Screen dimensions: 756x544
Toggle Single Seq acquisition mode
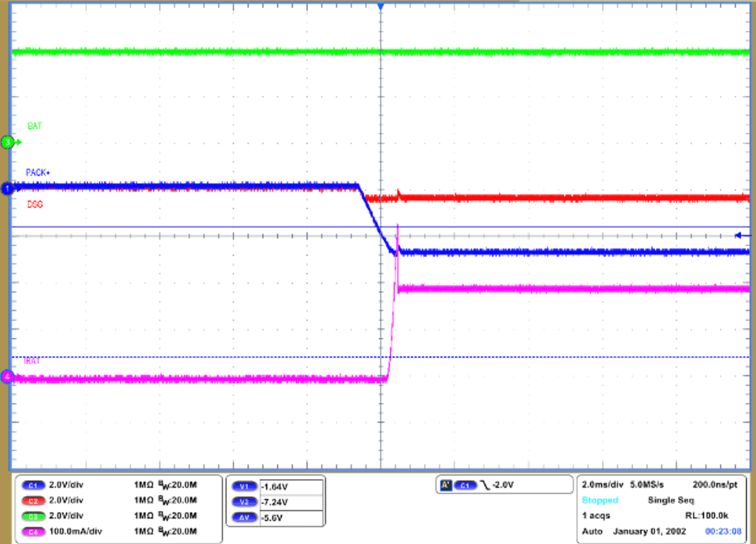(x=670, y=500)
